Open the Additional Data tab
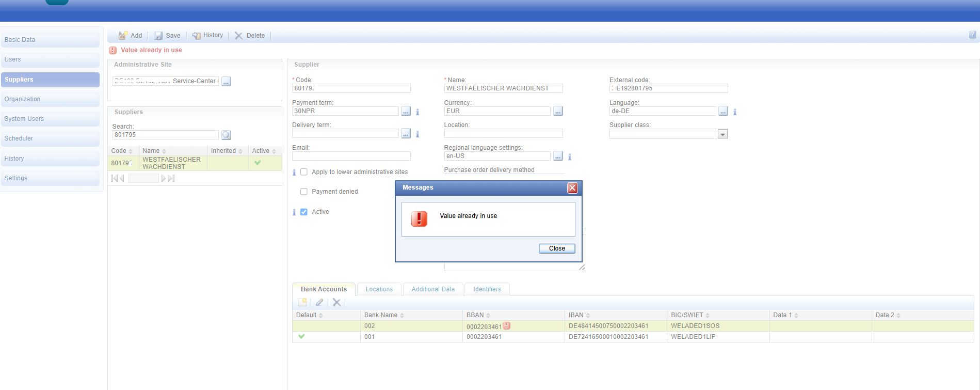Image resolution: width=980 pixels, height=390 pixels. tap(432, 289)
